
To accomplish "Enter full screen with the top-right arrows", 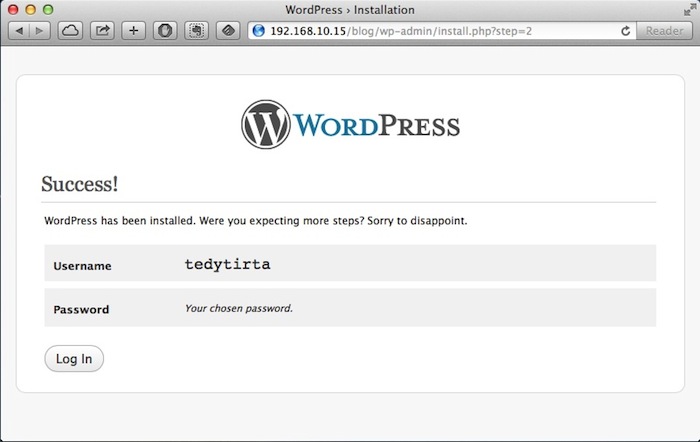I will pos(689,9).
